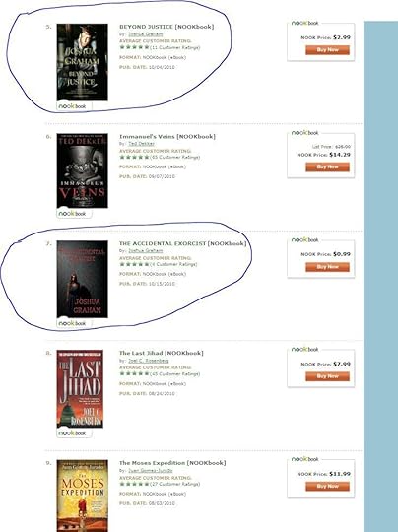The image size is (398, 532).
Task: Click the star rating for Immanuel's Veins
Action: point(134,157)
